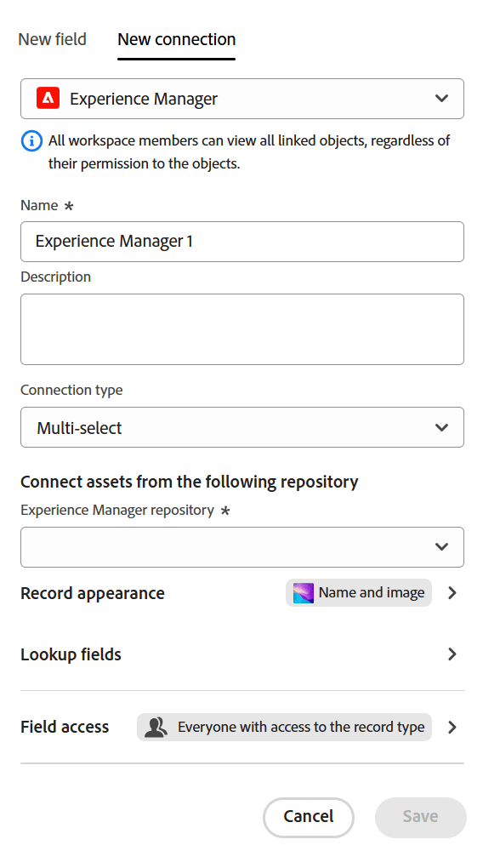Image resolution: width=483 pixels, height=868 pixels.
Task: Open the Experience Manager repository dropdown
Action: pyautogui.click(x=242, y=547)
